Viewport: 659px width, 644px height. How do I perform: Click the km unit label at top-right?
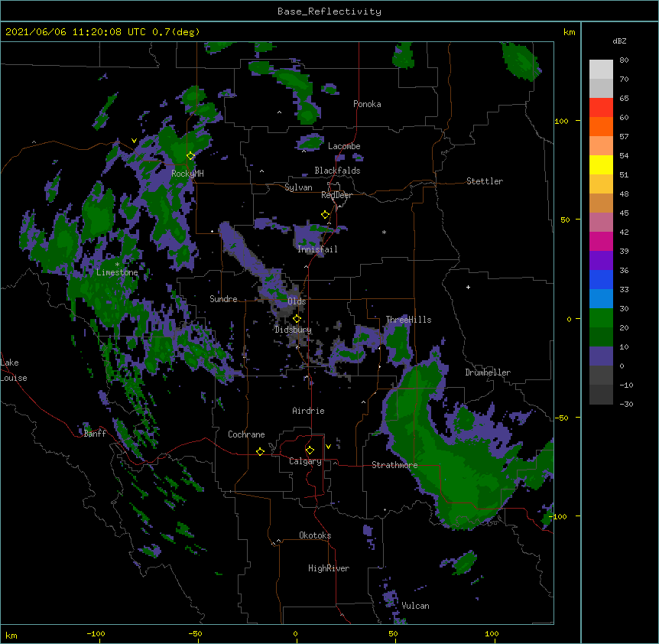pos(570,32)
